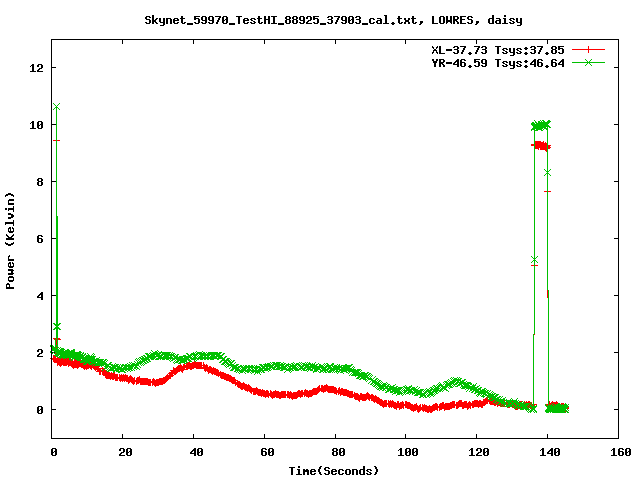Click y-axis tick label 8
Viewport: 640px width, 480px height.
click(x=40, y=182)
